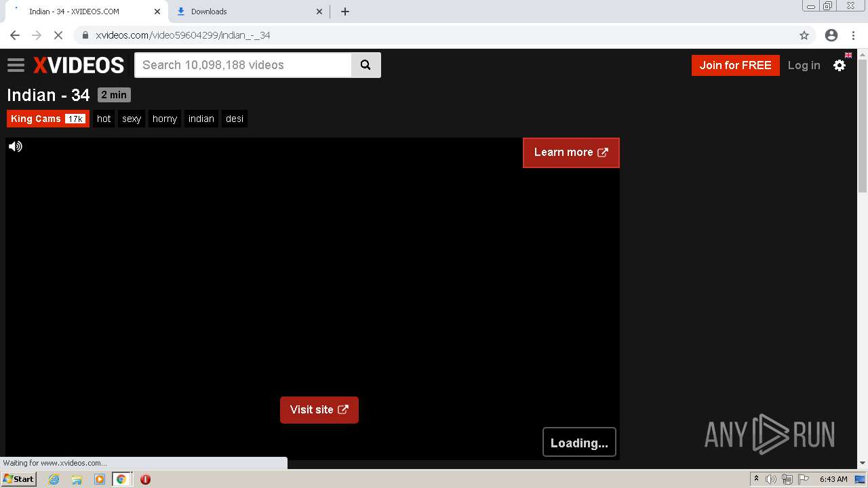Click the search magnifier button
The width and height of the screenshot is (868, 488).
[x=366, y=65]
